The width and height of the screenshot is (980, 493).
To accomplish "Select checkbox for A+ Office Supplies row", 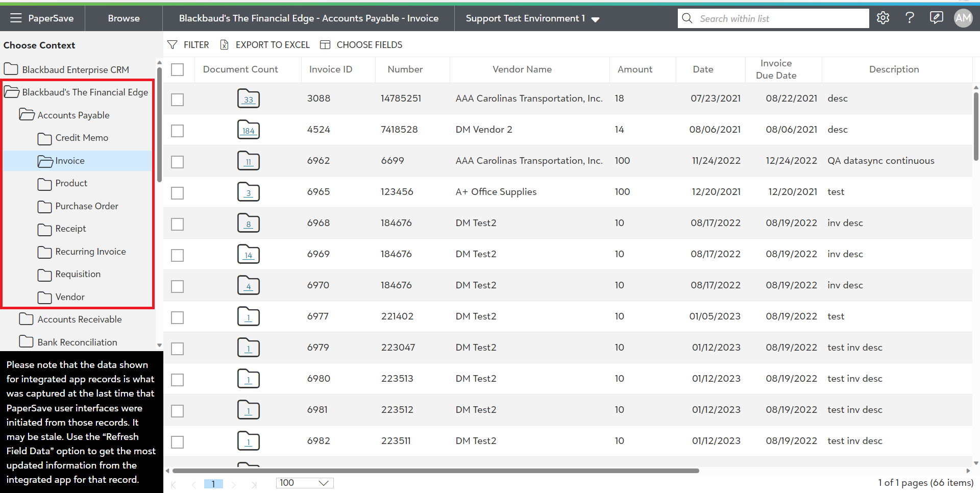I will pos(178,193).
